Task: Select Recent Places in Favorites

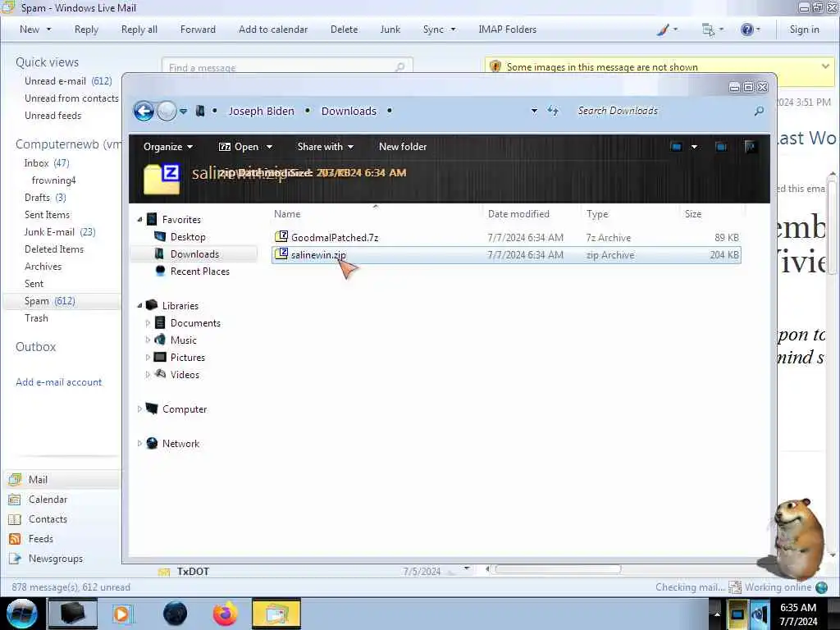Action: point(199,271)
